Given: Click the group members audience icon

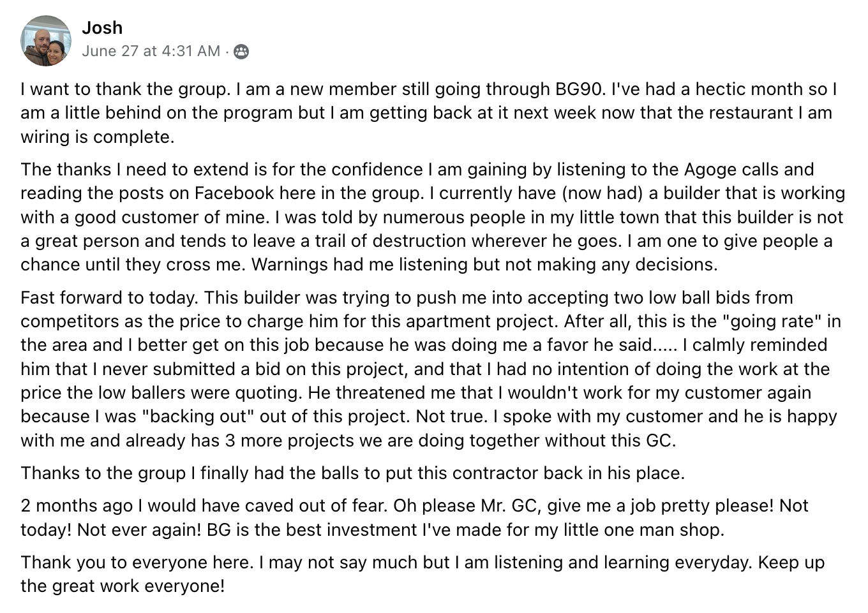Looking at the screenshot, I should pos(241,52).
